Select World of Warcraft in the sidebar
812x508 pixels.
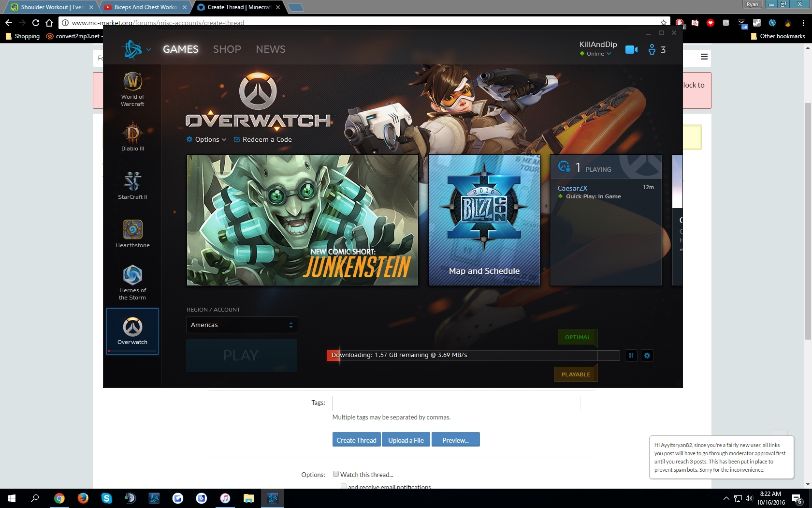coord(132,90)
